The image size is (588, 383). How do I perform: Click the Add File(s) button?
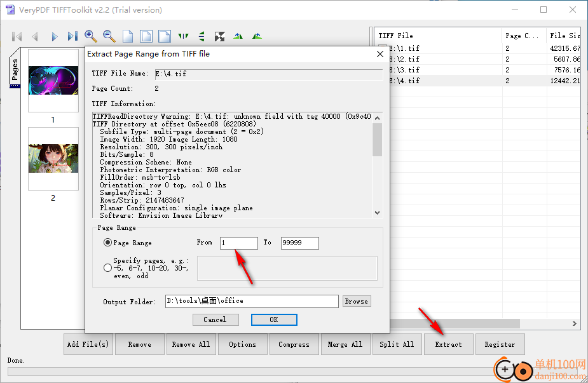pyautogui.click(x=88, y=344)
